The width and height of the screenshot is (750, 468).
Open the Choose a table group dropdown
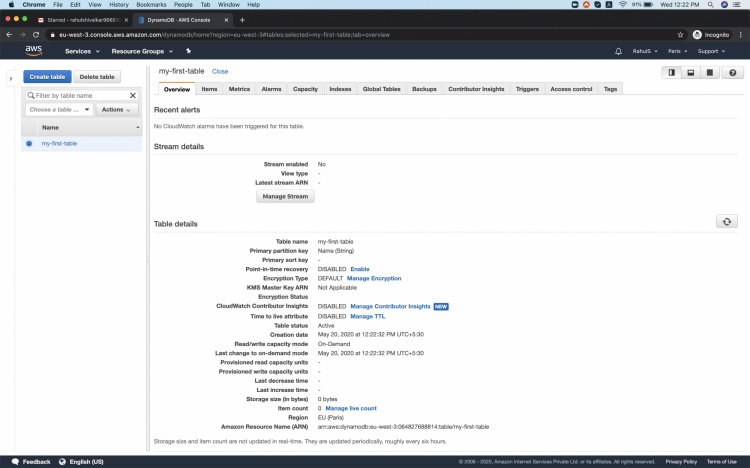(59, 110)
